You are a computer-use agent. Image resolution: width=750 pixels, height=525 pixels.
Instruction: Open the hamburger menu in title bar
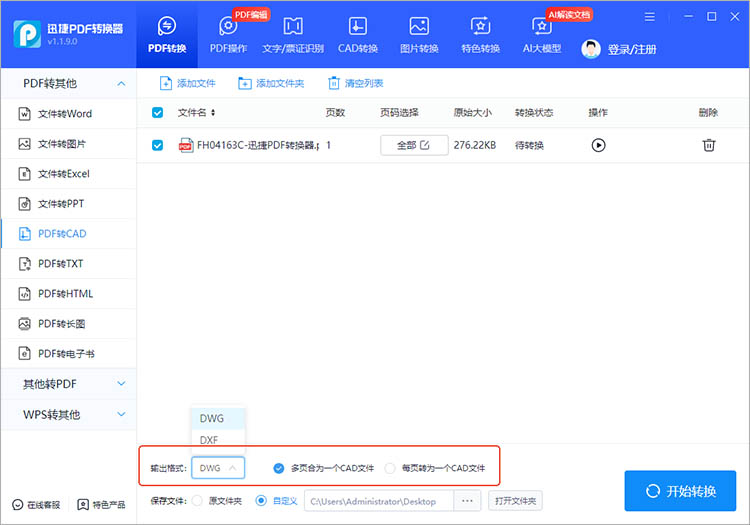(650, 17)
